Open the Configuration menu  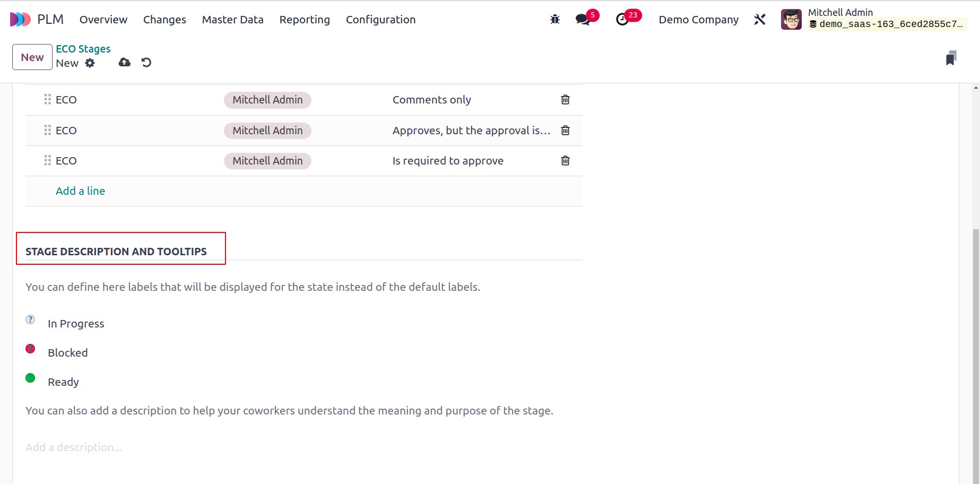[x=380, y=20]
